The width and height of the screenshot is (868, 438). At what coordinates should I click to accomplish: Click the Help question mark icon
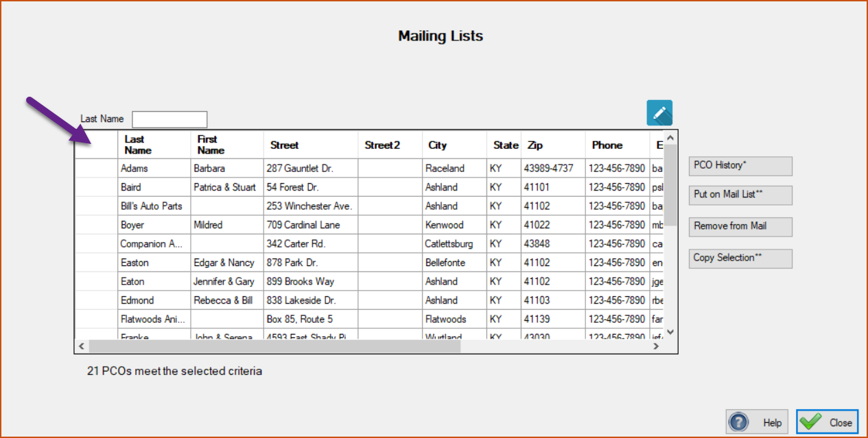point(738,422)
